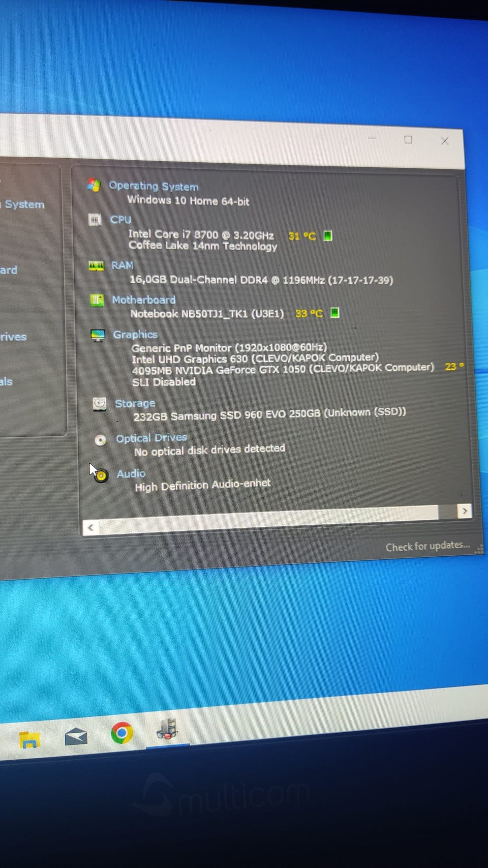Image resolution: width=488 pixels, height=868 pixels.
Task: Select Coffee Lake 14nm Technology text
Action: pyautogui.click(x=203, y=246)
